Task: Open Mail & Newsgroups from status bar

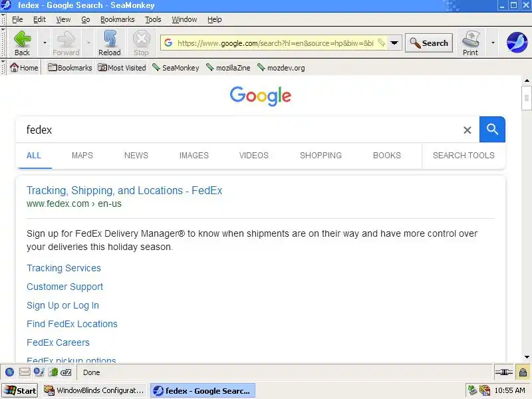Action: 25,372
